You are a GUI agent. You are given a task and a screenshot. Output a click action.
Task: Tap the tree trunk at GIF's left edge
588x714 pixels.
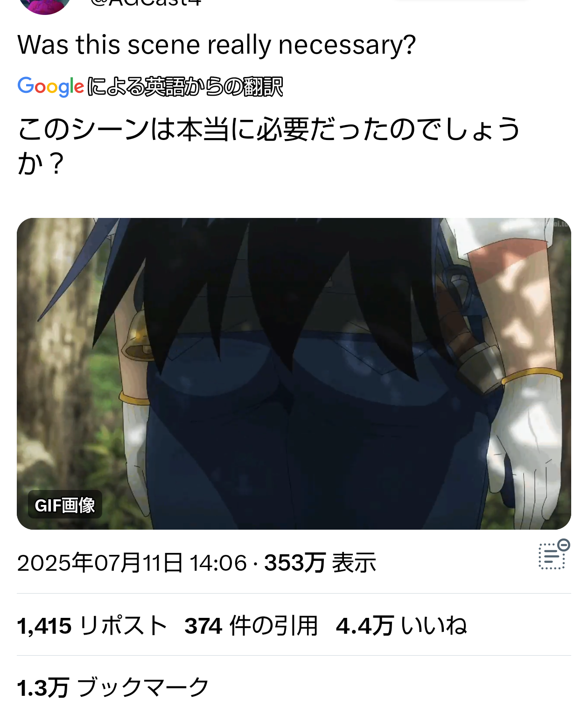[51, 373]
